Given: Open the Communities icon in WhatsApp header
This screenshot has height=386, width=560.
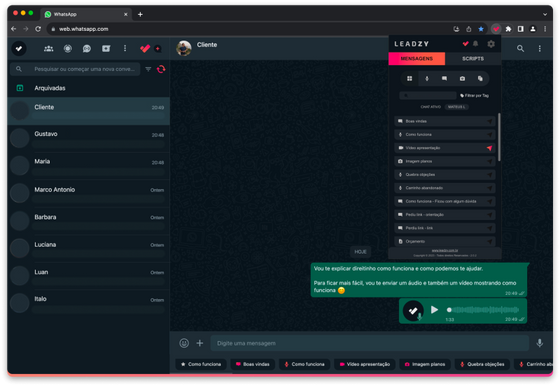Looking at the screenshot, I should tap(49, 49).
